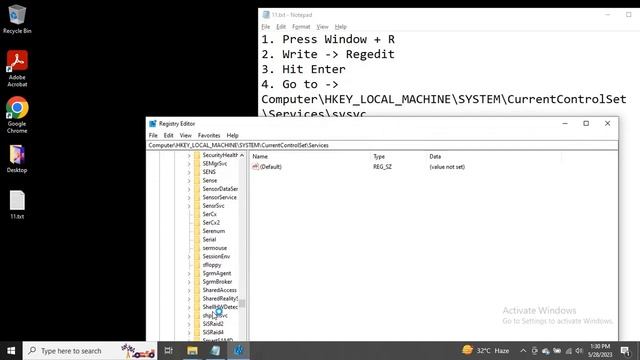
Task: Select the sermouse registry key
Action: pyautogui.click(x=215, y=248)
